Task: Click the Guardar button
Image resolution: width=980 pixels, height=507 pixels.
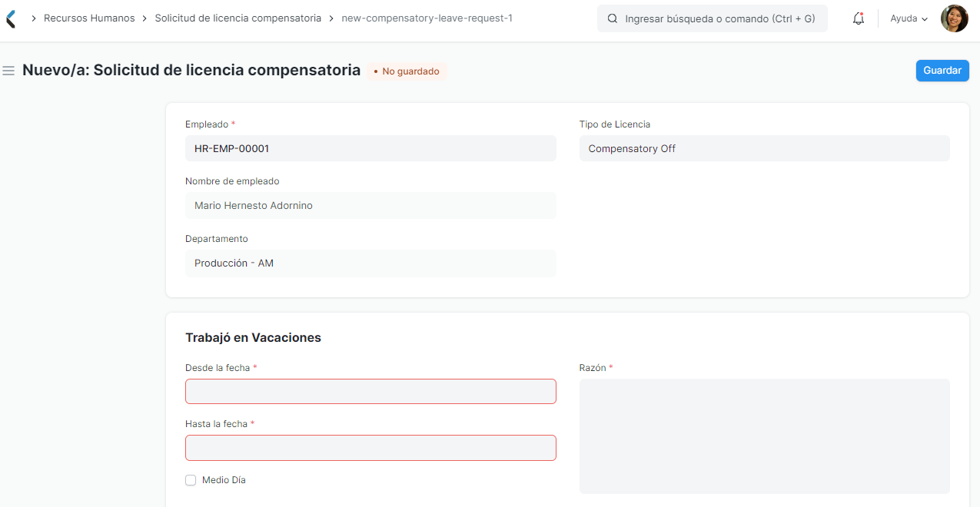Action: point(942,70)
